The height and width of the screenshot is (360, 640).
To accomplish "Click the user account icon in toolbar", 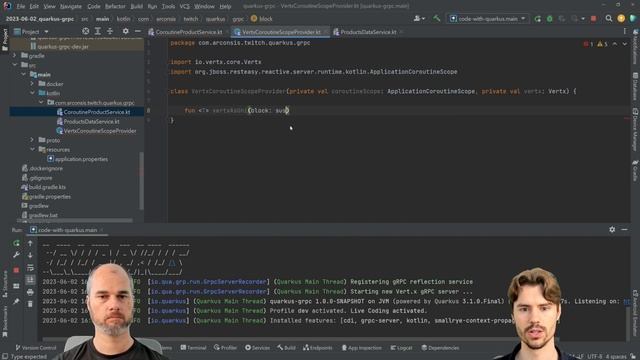I will (419, 18).
